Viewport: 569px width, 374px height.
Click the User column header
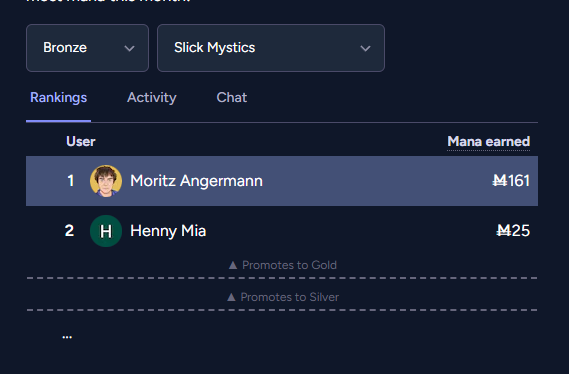click(81, 141)
